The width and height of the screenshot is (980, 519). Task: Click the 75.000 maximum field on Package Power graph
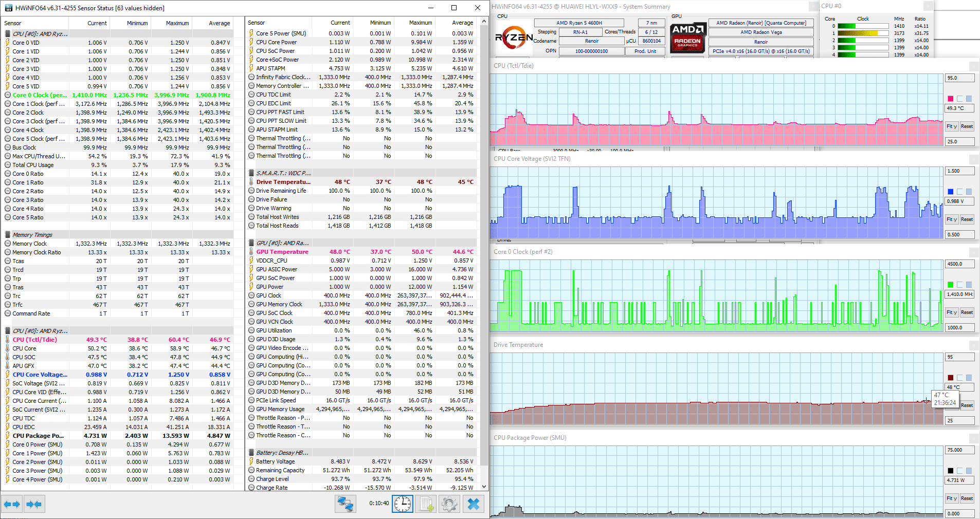[959, 450]
